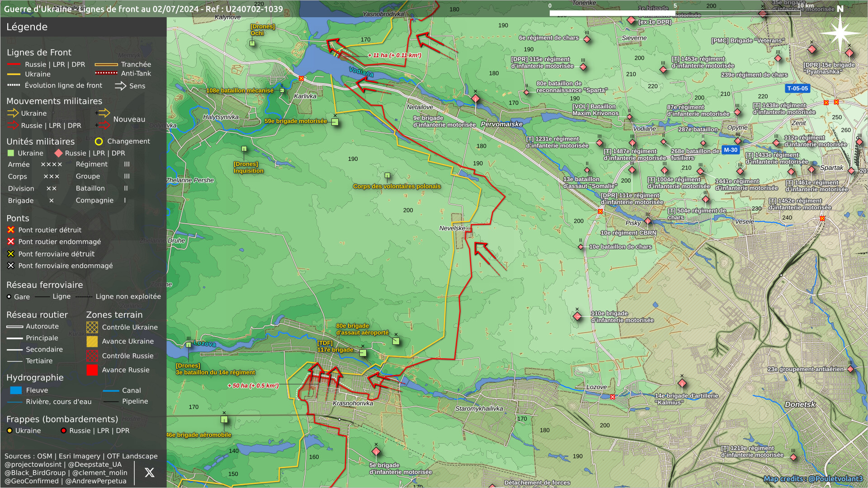Viewport: 868px width, 488px height.
Task: Click the Contrôle Ukraine hatched swatch
Action: tap(92, 327)
